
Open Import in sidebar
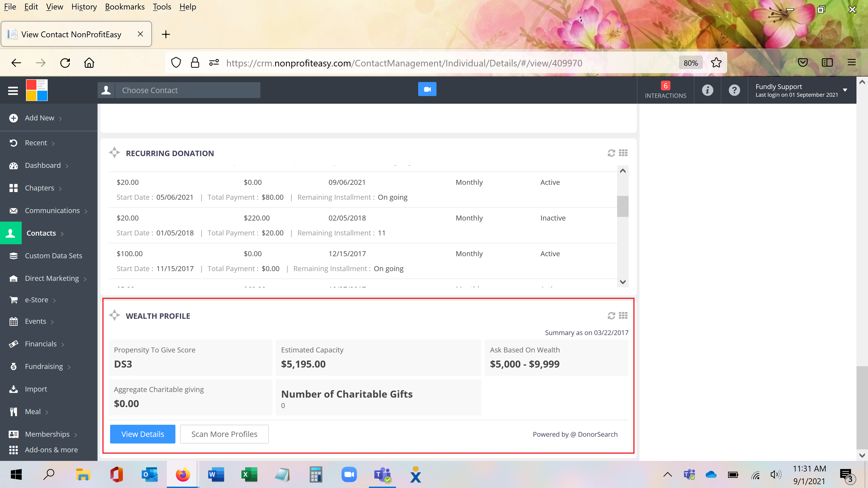point(36,389)
